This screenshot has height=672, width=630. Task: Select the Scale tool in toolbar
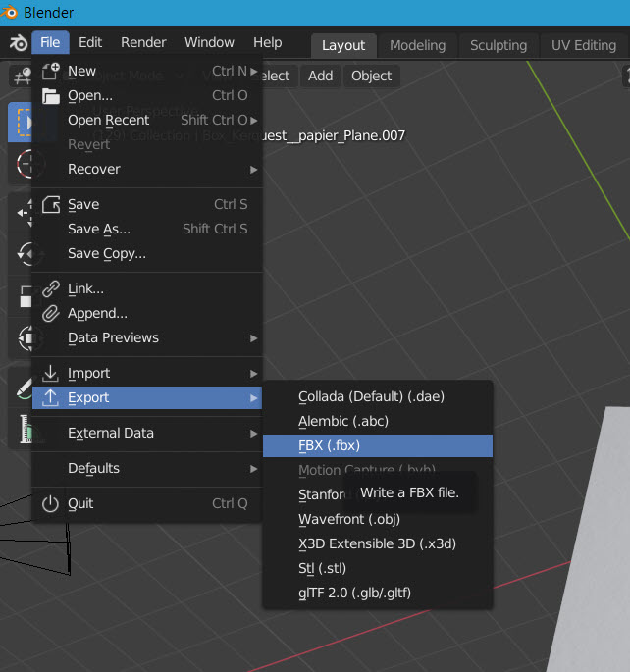coord(25,296)
